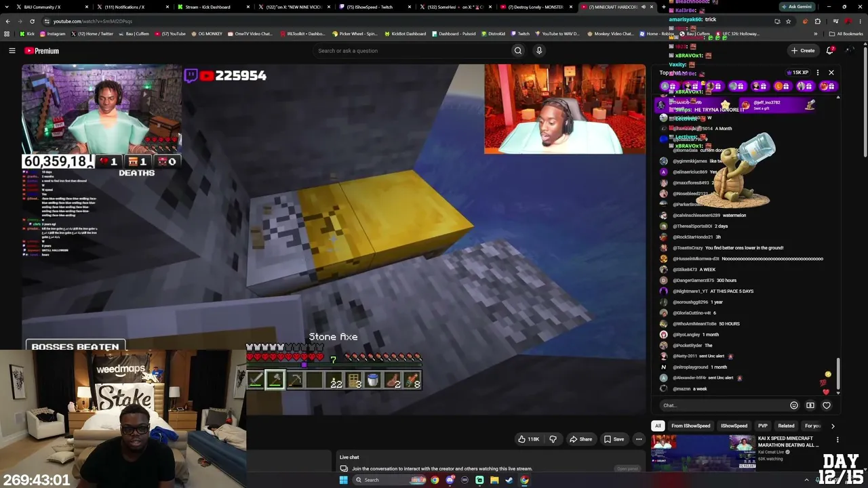Image resolution: width=868 pixels, height=488 pixels.
Task: Open YouTube notifications bell
Action: [x=830, y=50]
